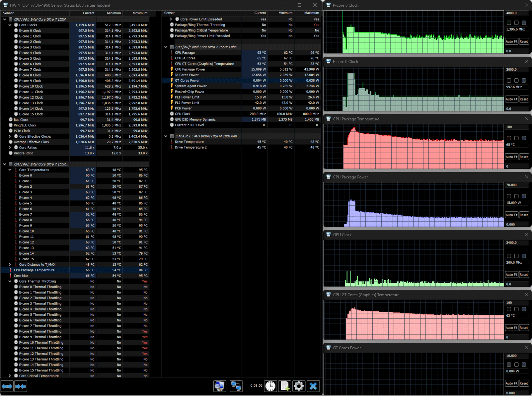This screenshot has width=532, height=396.
Task: Select the PCIe Clock row
Action: (75, 131)
